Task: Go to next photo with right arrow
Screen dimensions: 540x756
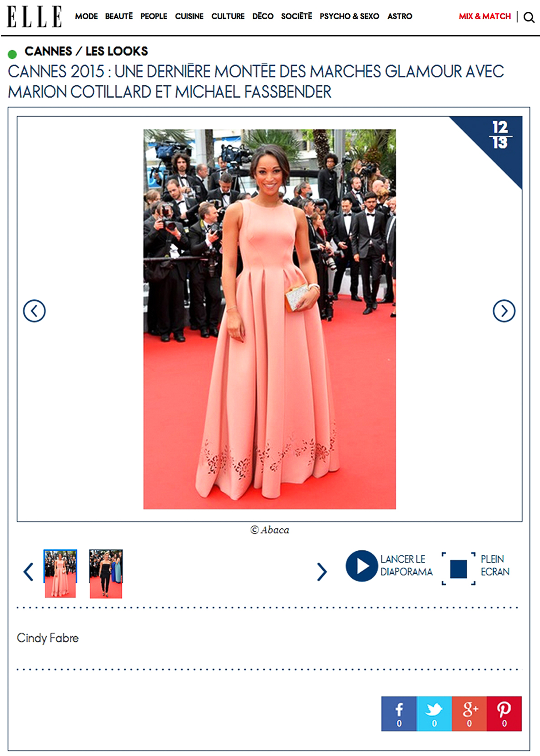Action: (x=504, y=311)
